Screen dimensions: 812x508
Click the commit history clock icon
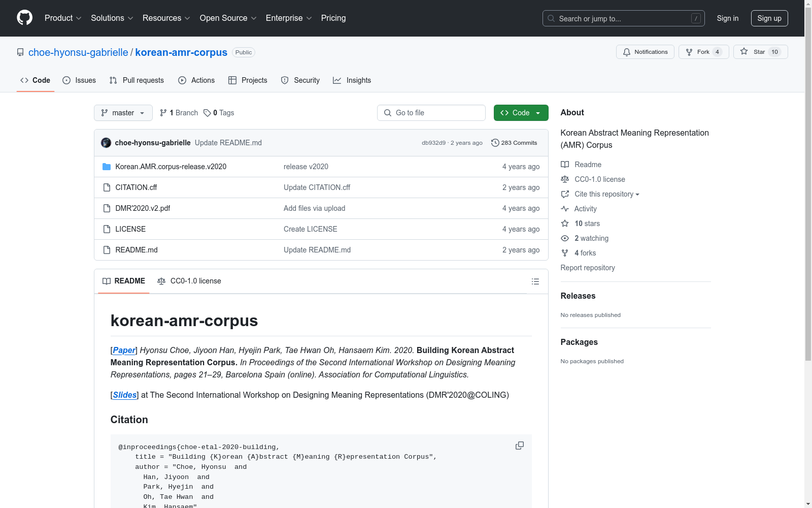tap(495, 143)
